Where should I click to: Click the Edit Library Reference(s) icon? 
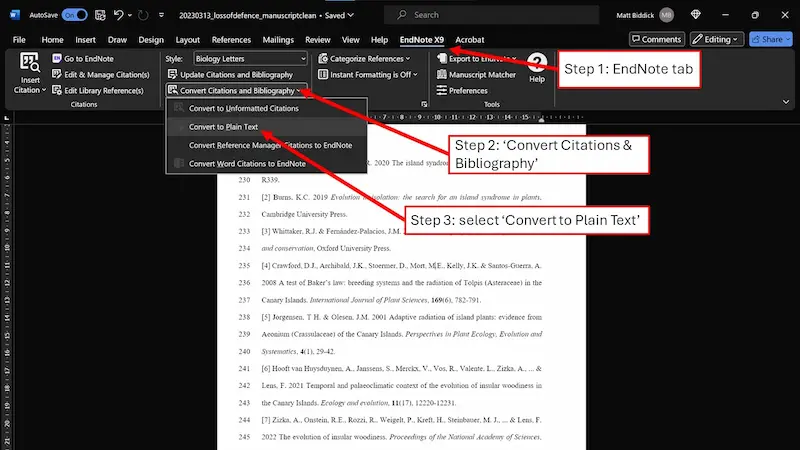click(x=57, y=90)
